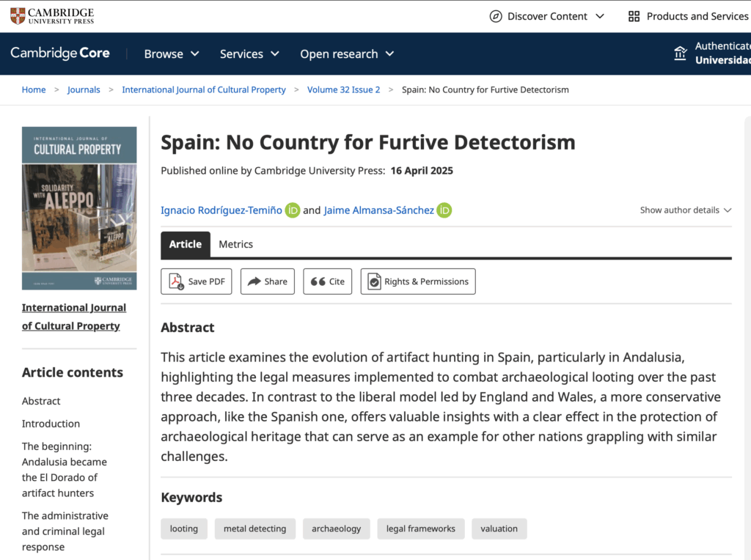The height and width of the screenshot is (560, 751).
Task: Click ORCID icon beside Ignacio Rodríguez-Temiño
Action: (293, 210)
